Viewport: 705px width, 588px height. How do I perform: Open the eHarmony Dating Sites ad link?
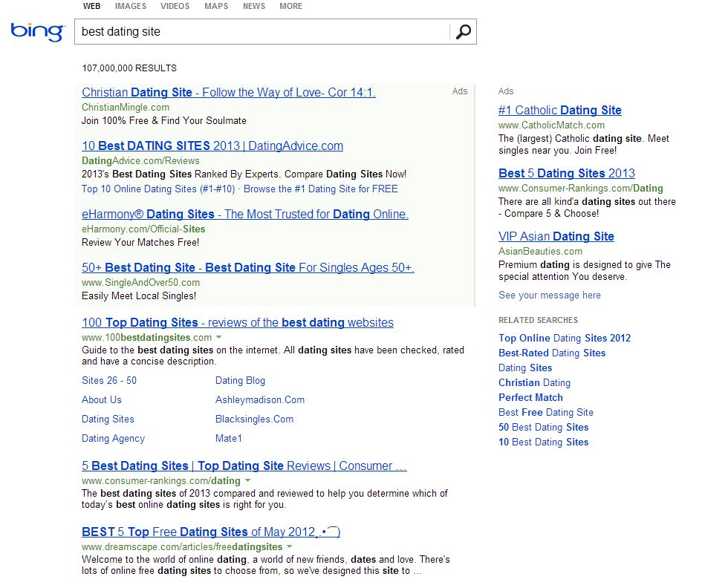(x=245, y=214)
